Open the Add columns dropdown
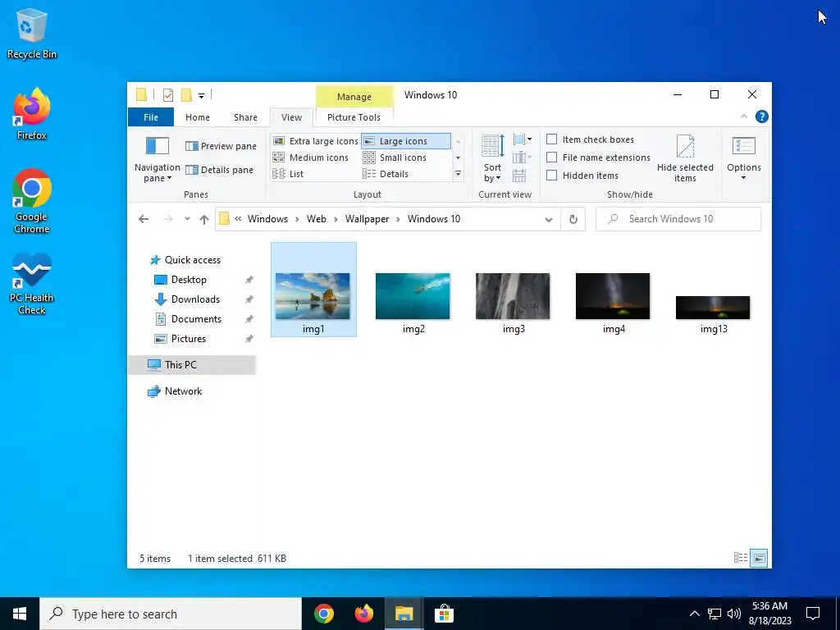Screen dimensions: 840x630 522,157
